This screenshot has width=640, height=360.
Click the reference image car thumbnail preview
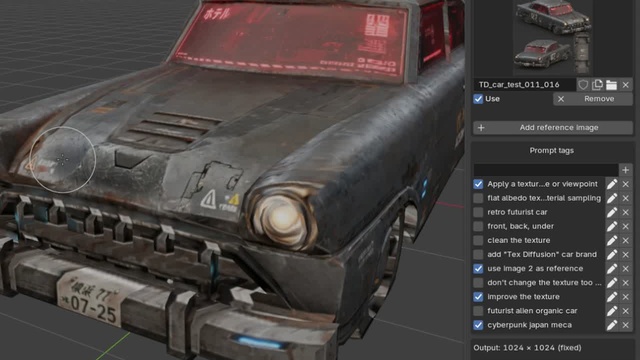553,37
